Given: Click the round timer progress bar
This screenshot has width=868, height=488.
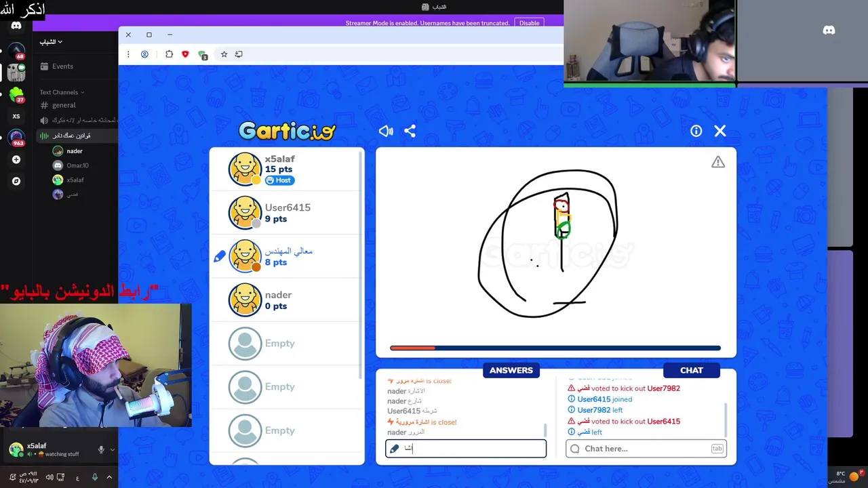Looking at the screenshot, I should (x=555, y=348).
